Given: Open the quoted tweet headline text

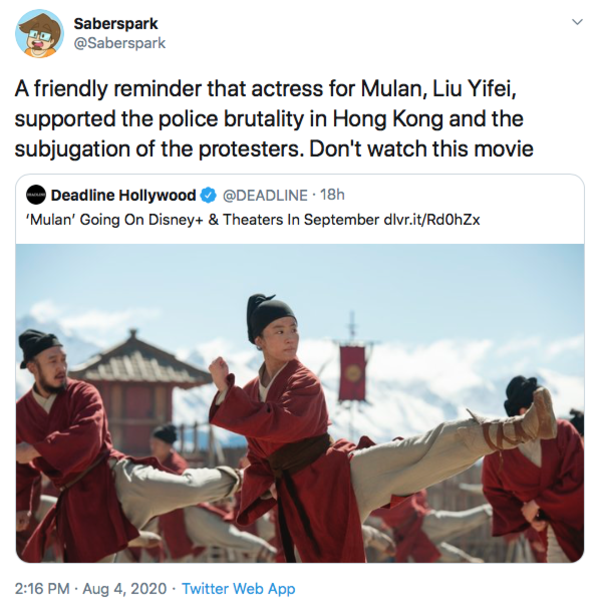Looking at the screenshot, I should [201, 220].
